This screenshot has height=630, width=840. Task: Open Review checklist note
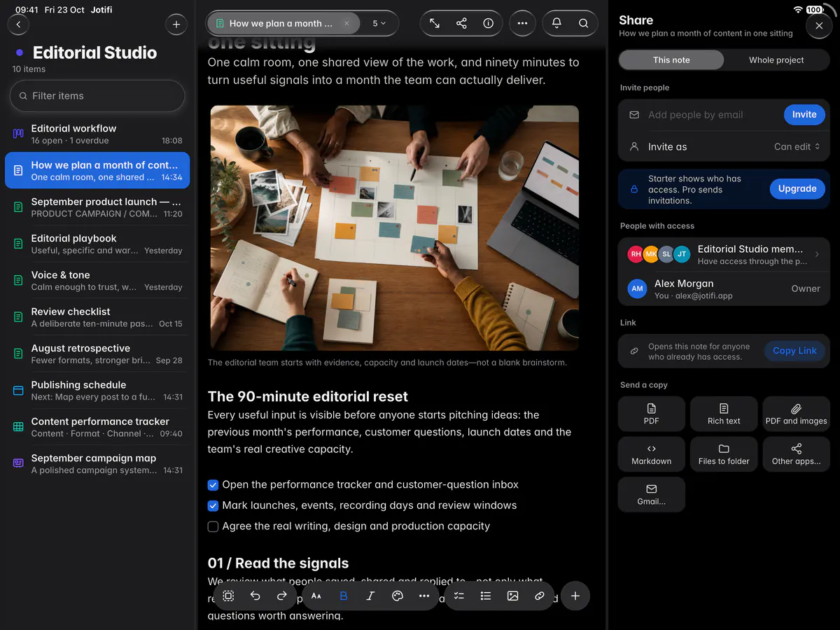click(97, 317)
